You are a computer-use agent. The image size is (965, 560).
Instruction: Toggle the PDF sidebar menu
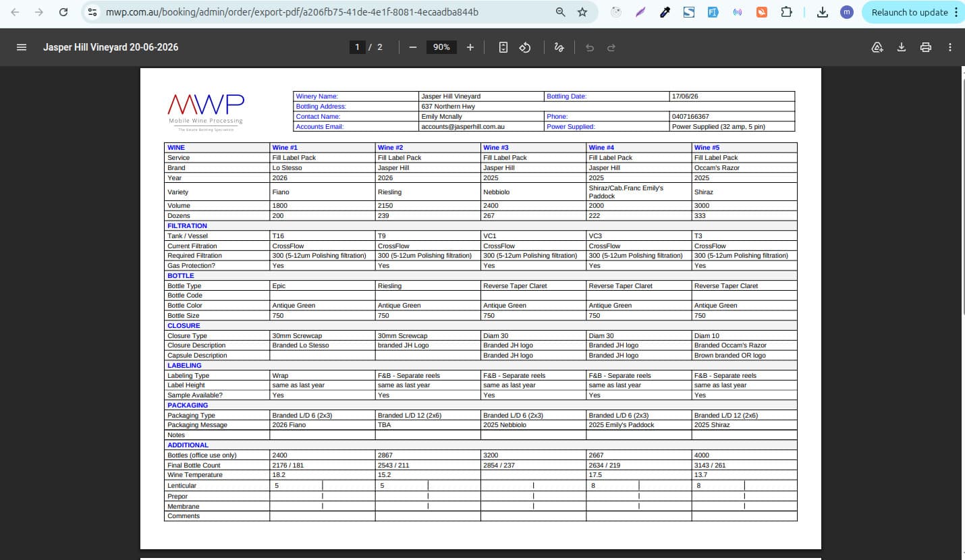tap(22, 47)
